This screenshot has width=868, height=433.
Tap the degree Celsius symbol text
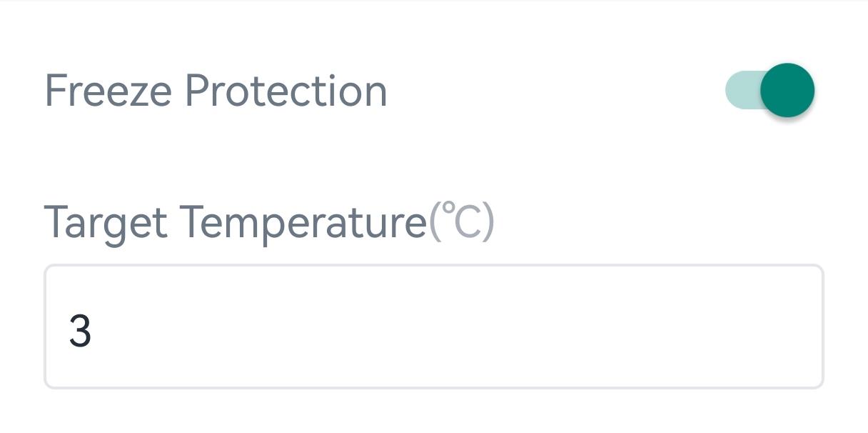click(x=461, y=222)
